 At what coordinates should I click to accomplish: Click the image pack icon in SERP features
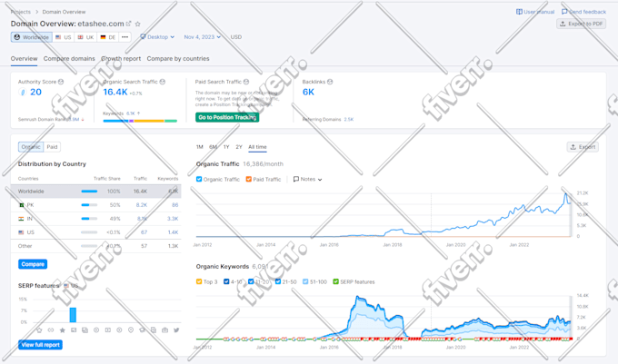[85, 330]
